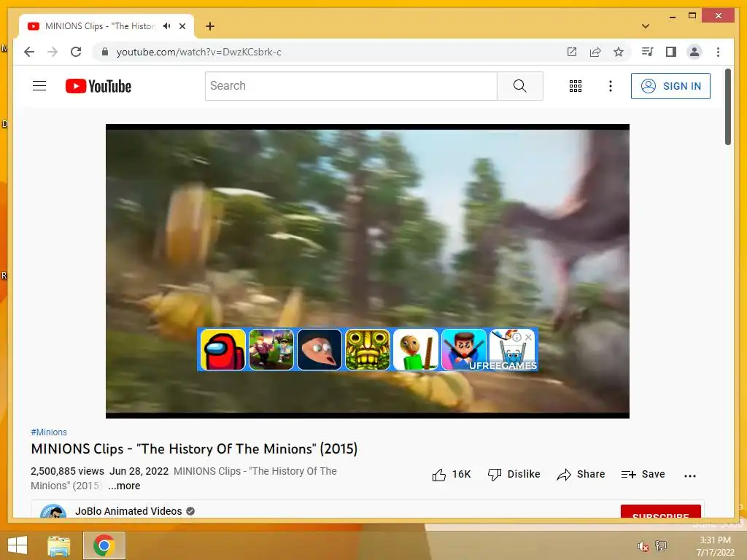This screenshot has height=560, width=747.
Task: Click the browser forward arrow
Action: click(x=53, y=52)
